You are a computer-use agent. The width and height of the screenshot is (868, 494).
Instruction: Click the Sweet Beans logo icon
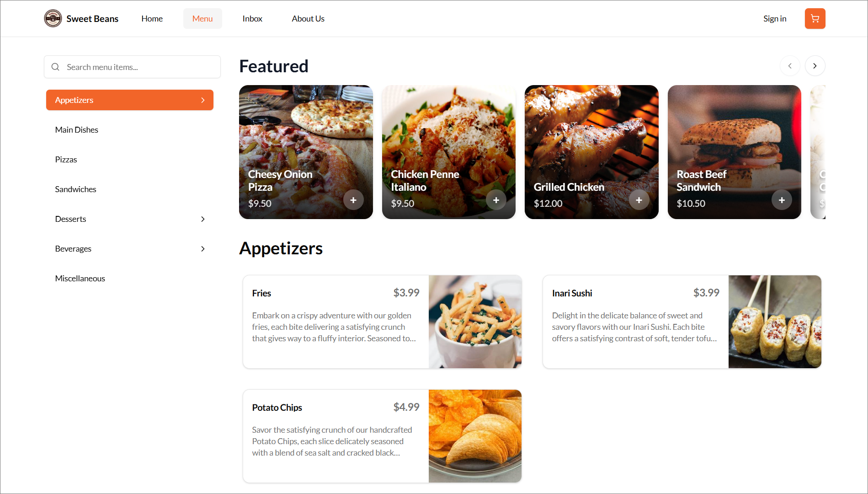click(53, 19)
